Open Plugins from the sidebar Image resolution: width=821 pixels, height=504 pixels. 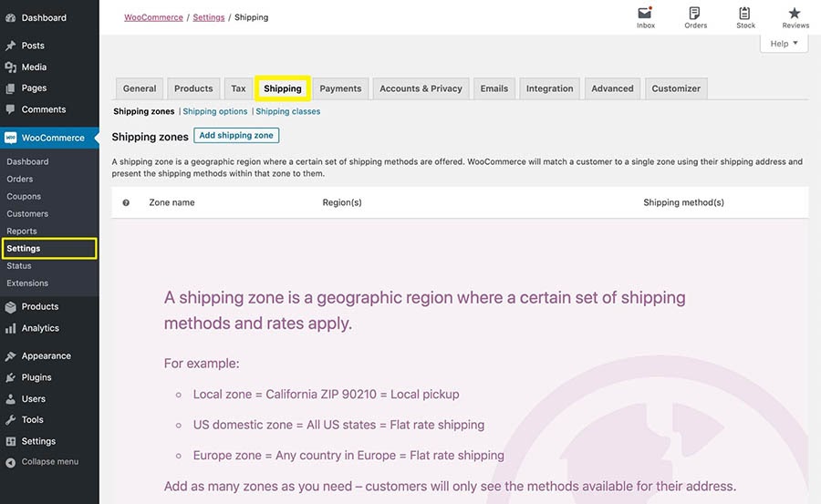[x=36, y=377]
